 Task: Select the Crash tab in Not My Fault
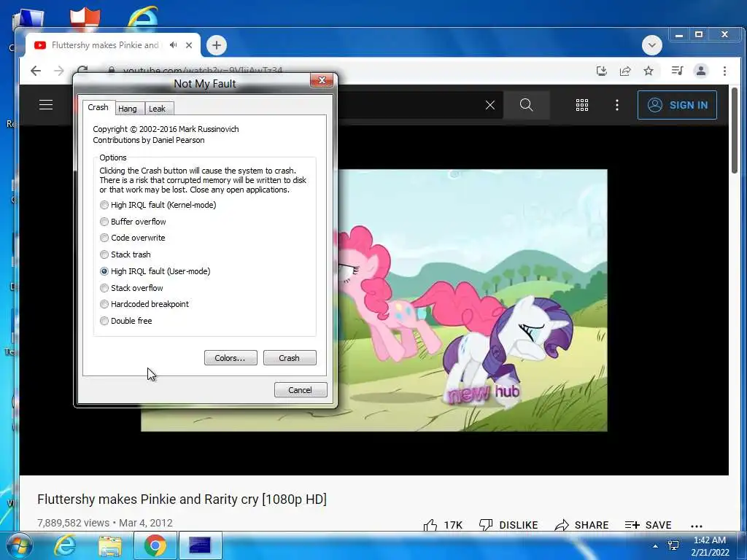coord(98,107)
